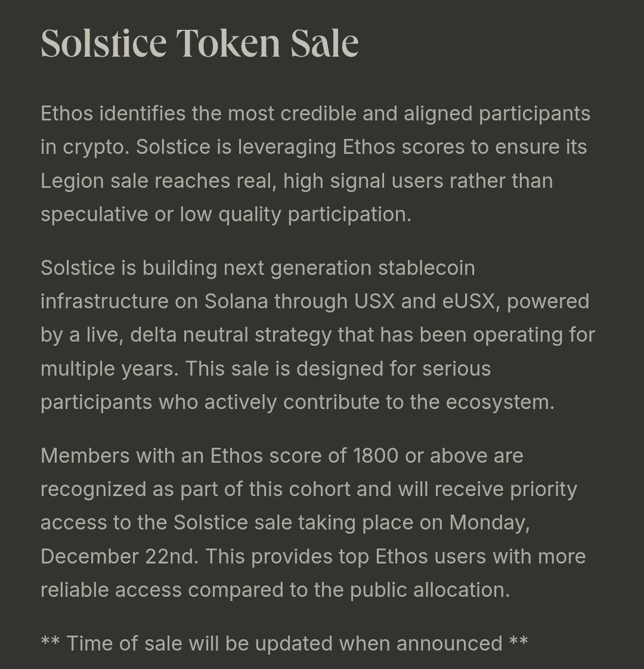644x669 pixels.
Task: Click the line starting 'in crypto. Solstice is leveraging'
Action: 314,147
